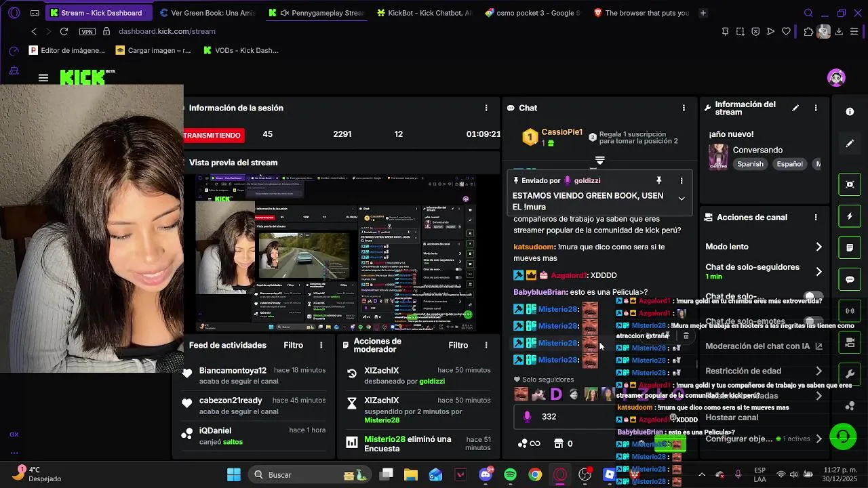Open Feed de actividades three-dot menu

click(x=321, y=345)
